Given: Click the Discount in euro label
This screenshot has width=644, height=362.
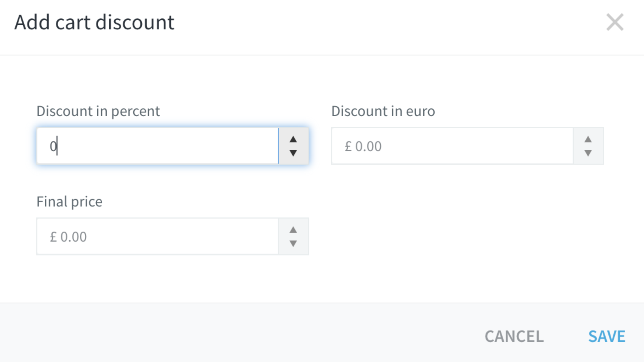Looking at the screenshot, I should (x=383, y=111).
